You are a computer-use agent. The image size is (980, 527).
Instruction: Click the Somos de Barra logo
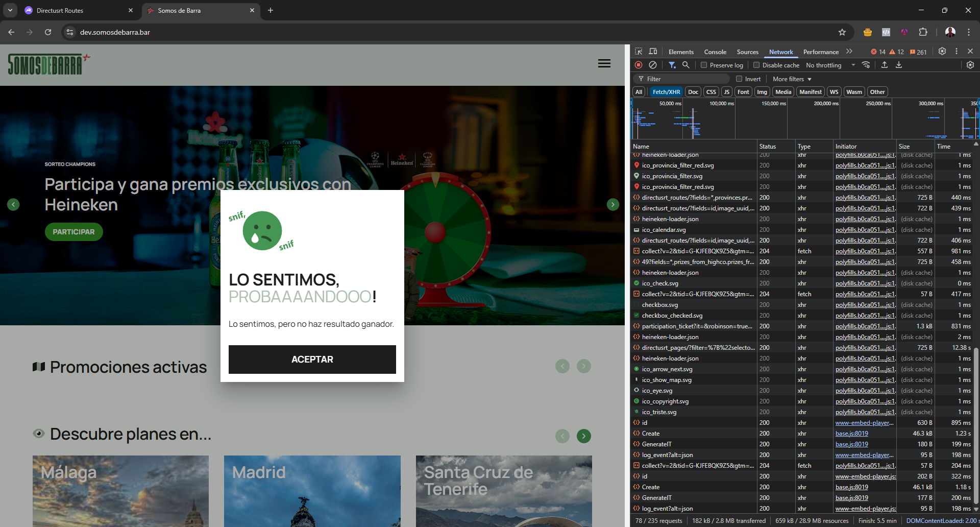(49, 64)
